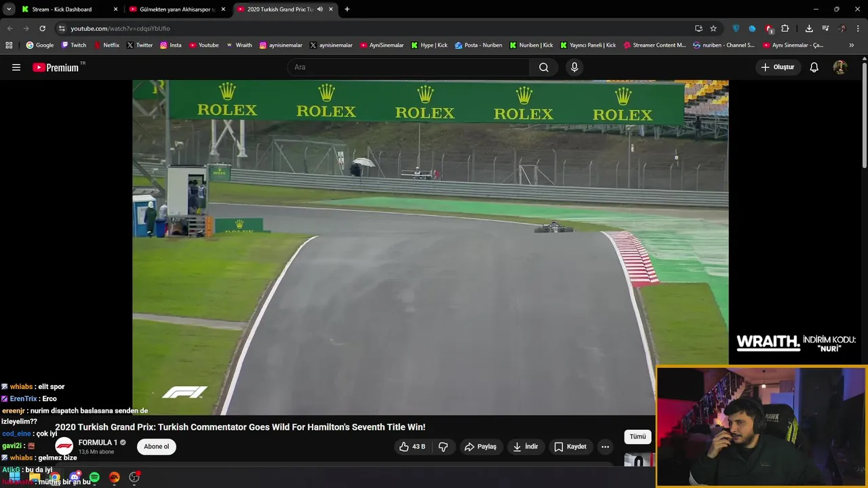This screenshot has width=868, height=488.
Task: Open Streamer Content M... bookmark
Action: tap(654, 45)
